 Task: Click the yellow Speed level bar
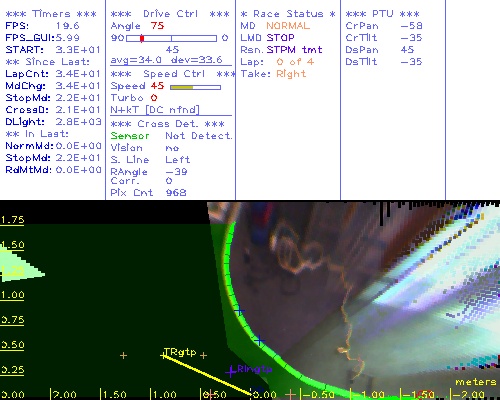click(182, 87)
